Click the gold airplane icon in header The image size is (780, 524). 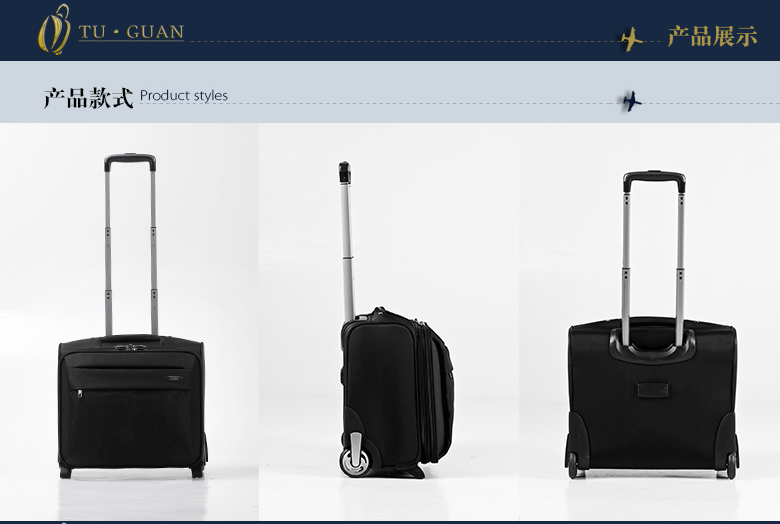[x=632, y=40]
